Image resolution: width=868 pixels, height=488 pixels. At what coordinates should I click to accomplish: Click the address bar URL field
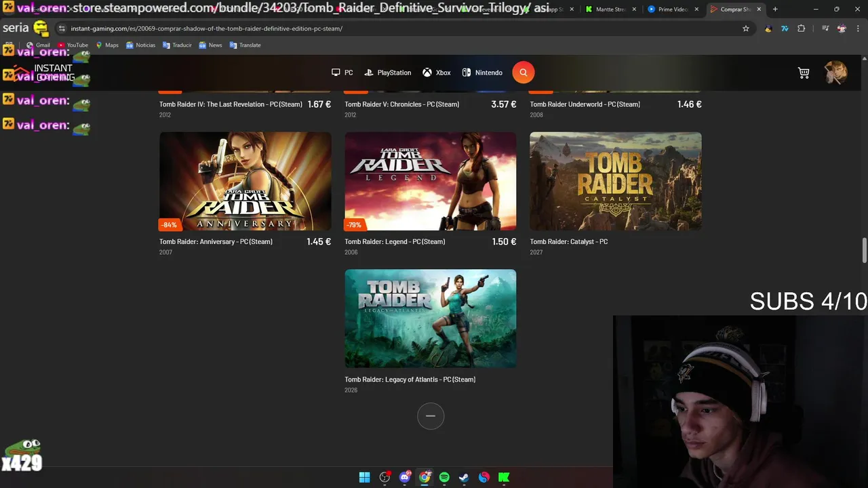[x=400, y=28]
